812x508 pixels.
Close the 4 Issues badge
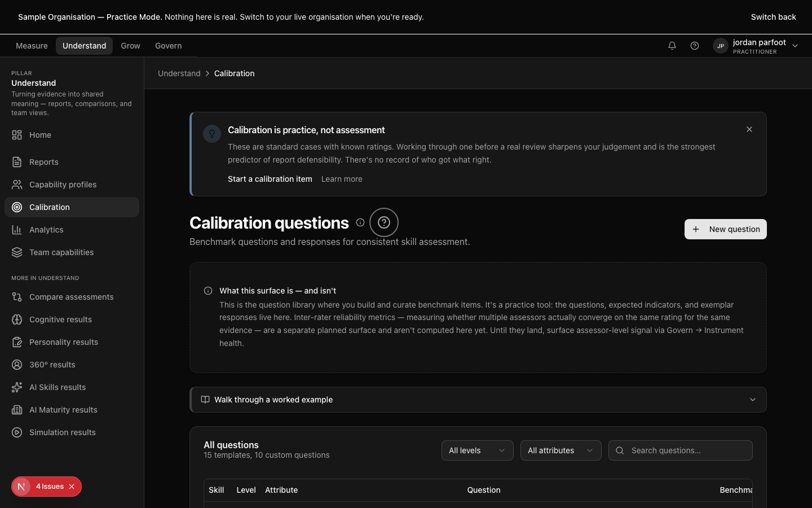pyautogui.click(x=72, y=487)
